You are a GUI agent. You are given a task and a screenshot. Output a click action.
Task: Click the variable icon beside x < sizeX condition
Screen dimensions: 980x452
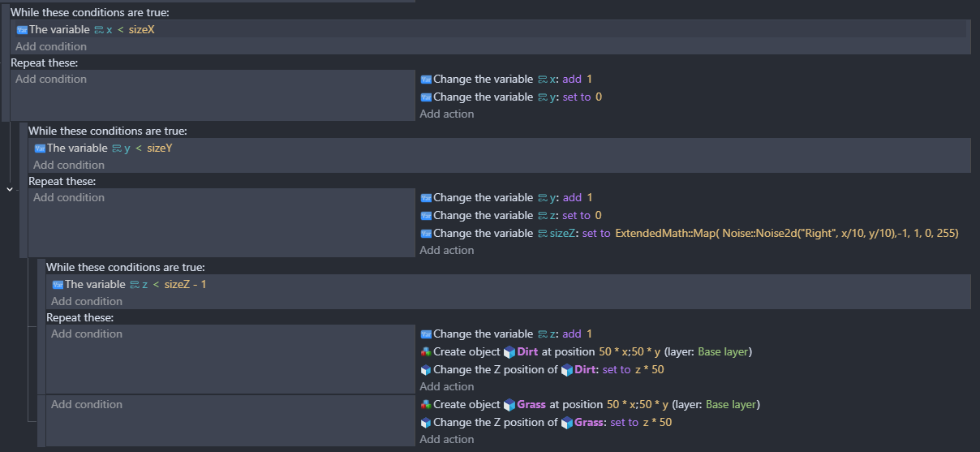point(22,30)
